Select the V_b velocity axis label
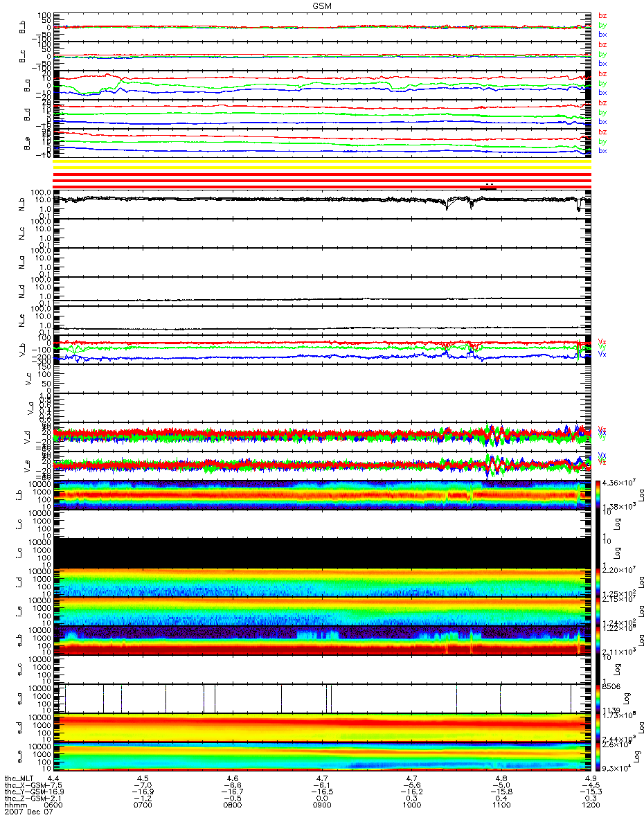 point(23,350)
